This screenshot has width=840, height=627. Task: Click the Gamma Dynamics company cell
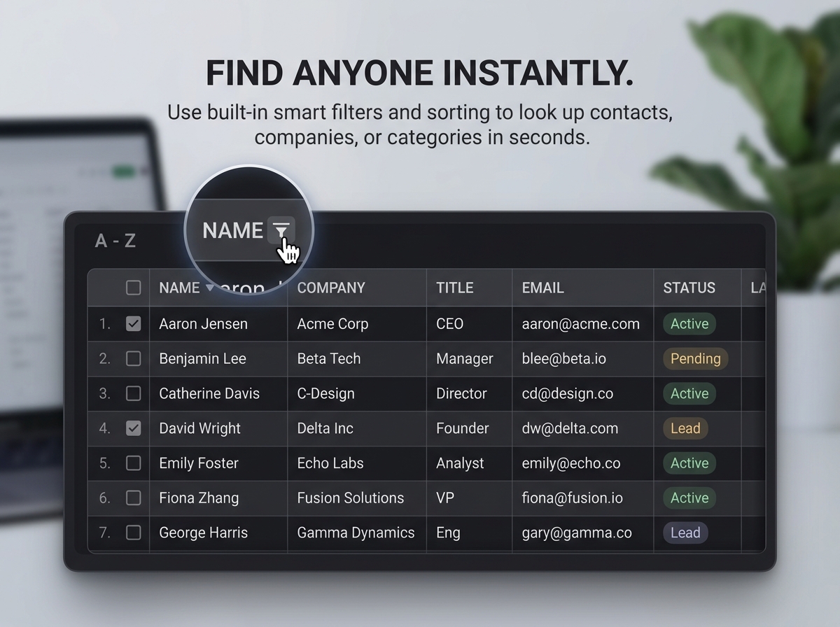click(356, 533)
